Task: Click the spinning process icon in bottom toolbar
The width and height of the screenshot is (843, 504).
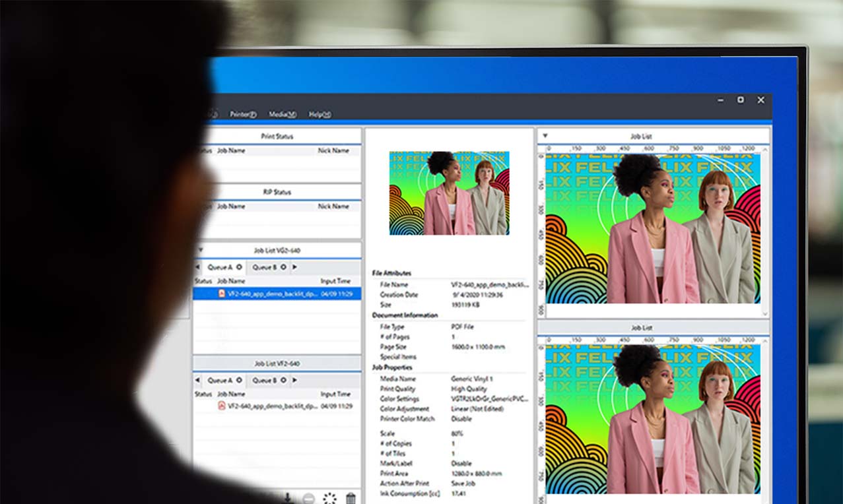Action: point(329,499)
